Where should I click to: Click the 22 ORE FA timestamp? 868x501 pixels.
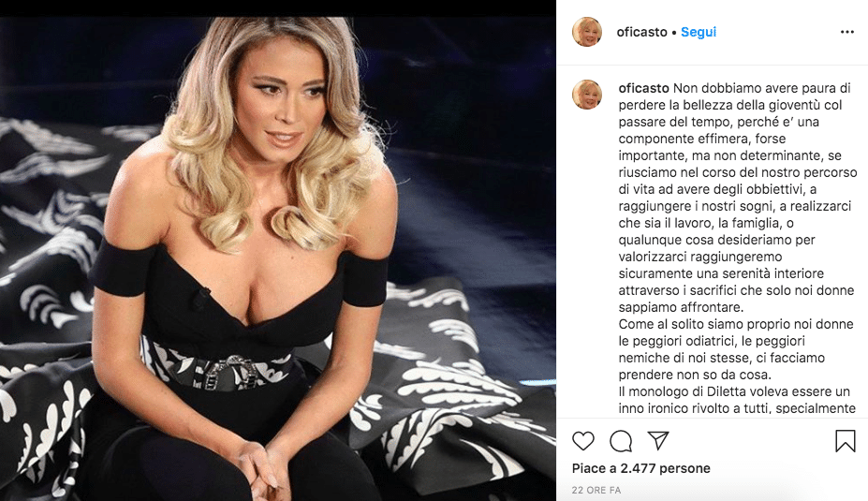[x=596, y=490]
